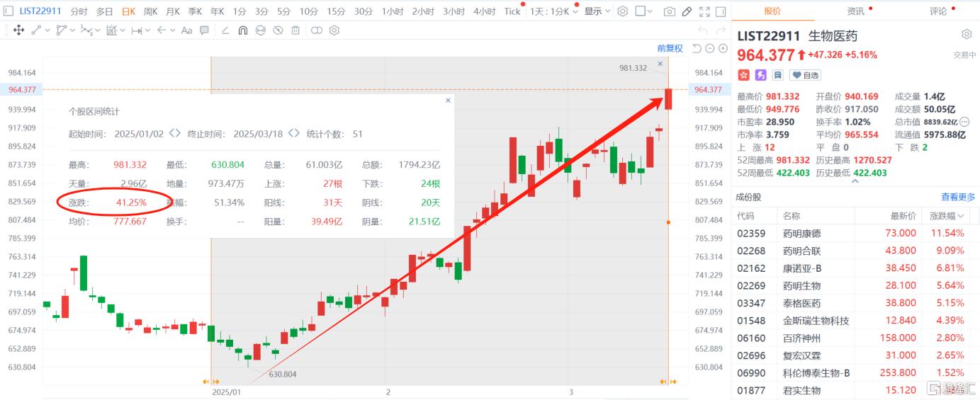Expand the 1天:1分K dropdown
Viewport: 980px width, 400px height.
point(555,11)
